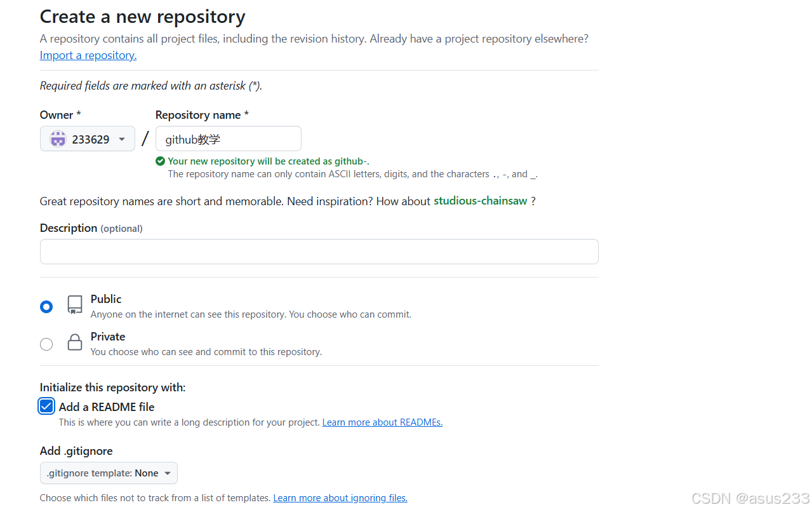Click the "Description (optional)" label
Image resolution: width=812 pixels, height=512 pixels.
coord(91,228)
